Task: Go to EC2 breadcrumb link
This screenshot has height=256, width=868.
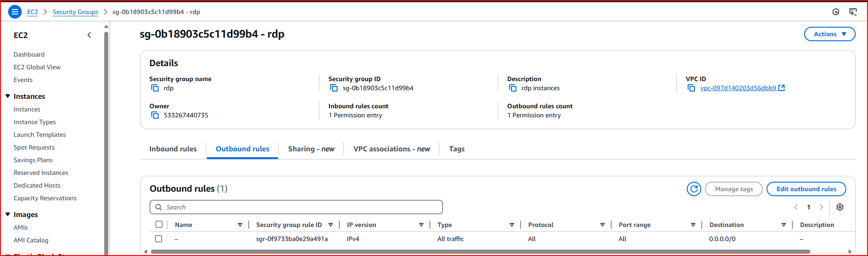Action: [33, 12]
